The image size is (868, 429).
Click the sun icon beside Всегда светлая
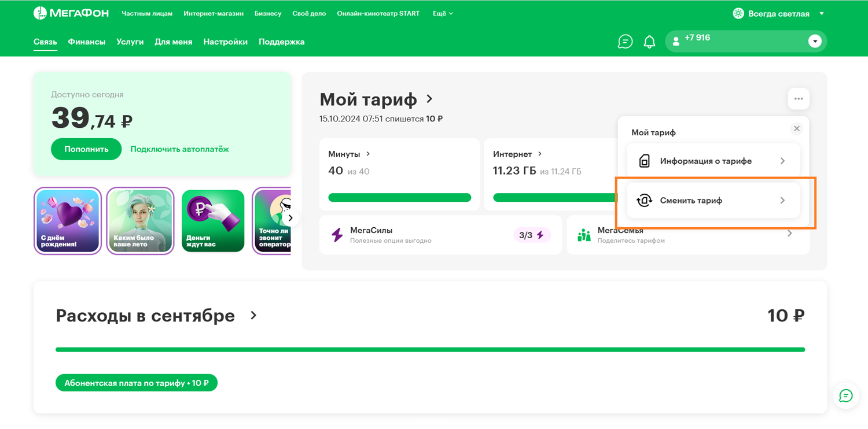coord(738,13)
